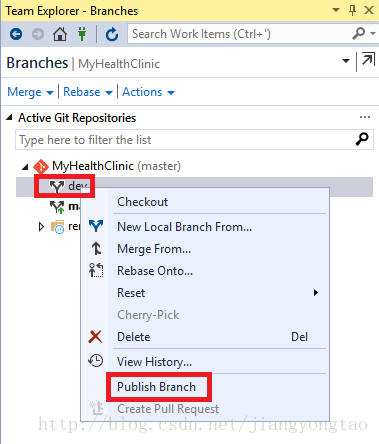This screenshot has height=444, width=379.
Task: Choose View History... from context menu
Action: [x=154, y=362]
